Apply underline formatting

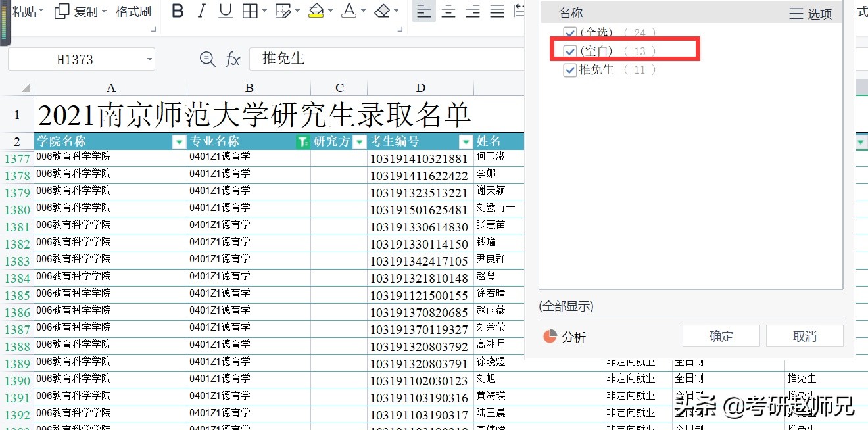pyautogui.click(x=226, y=11)
